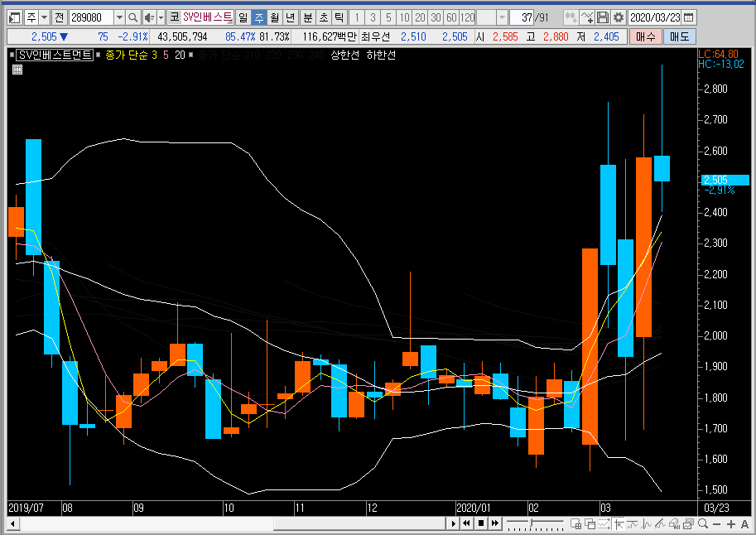This screenshot has height=535, width=756.
Task: Click the speaker sound icon
Action: tap(150, 18)
